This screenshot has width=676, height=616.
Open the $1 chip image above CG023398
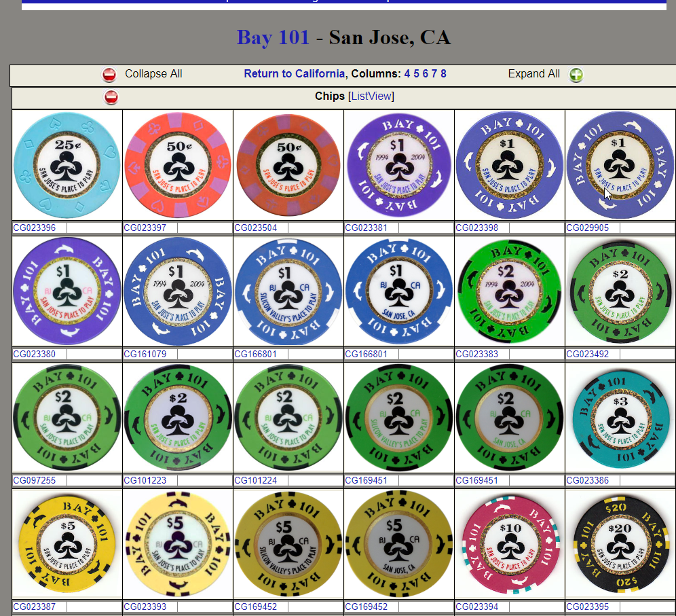509,165
